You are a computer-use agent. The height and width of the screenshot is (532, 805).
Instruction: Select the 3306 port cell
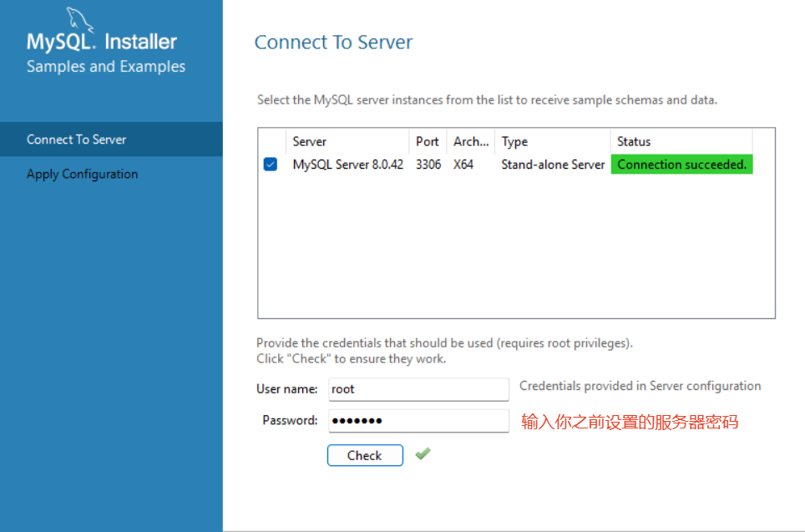coord(428,165)
